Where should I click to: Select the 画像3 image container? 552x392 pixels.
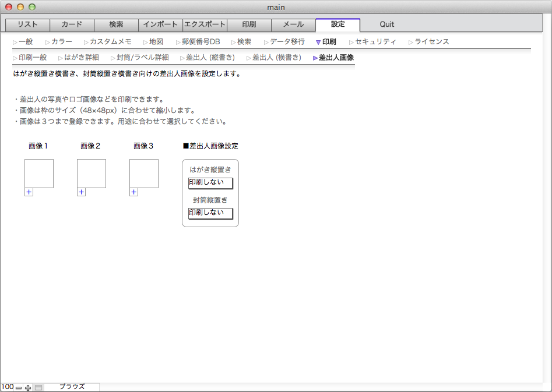point(144,174)
